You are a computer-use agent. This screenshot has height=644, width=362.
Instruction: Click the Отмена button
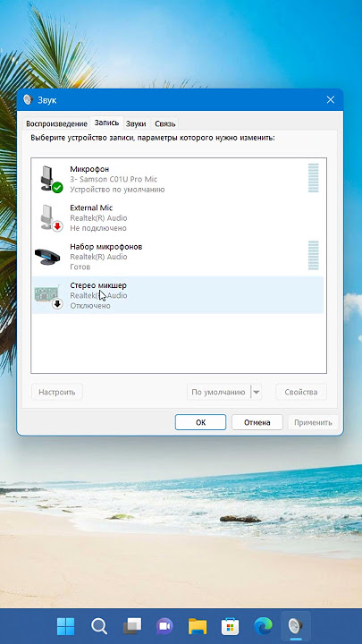pos(257,422)
